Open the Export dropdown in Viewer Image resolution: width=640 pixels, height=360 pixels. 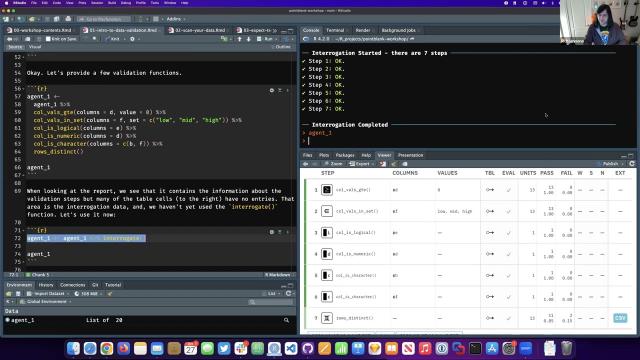point(362,164)
